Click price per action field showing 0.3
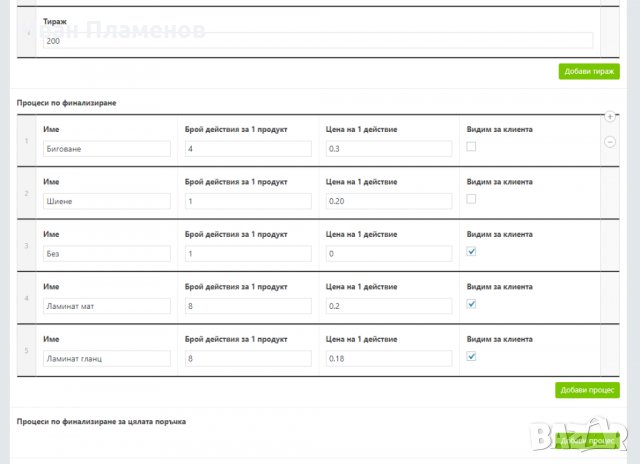 click(389, 149)
